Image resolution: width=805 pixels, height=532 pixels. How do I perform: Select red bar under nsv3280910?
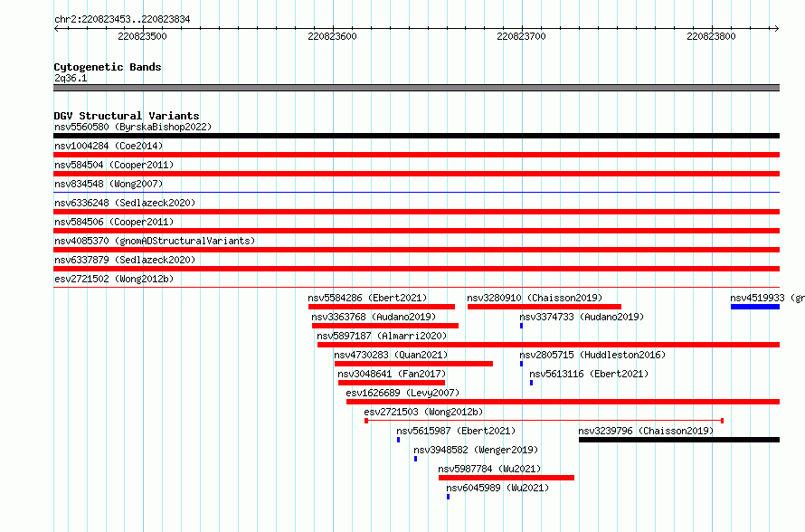click(x=545, y=307)
